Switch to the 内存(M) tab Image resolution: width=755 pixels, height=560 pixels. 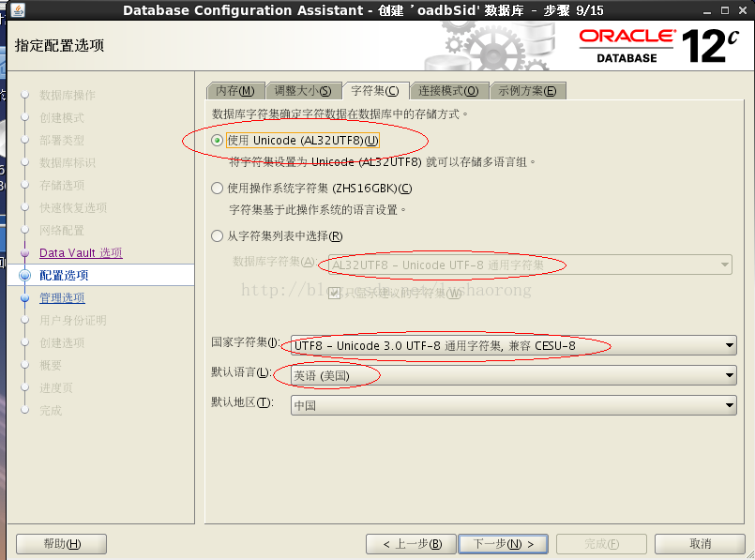tap(235, 91)
